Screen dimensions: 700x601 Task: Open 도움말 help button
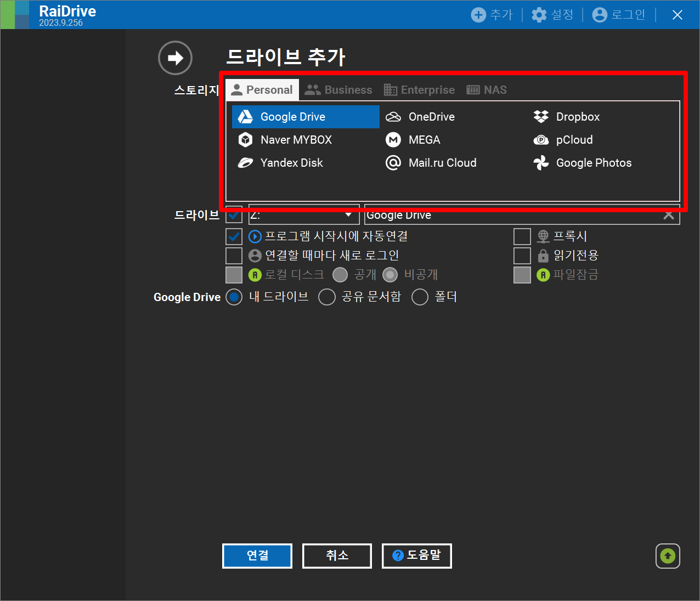click(x=417, y=556)
